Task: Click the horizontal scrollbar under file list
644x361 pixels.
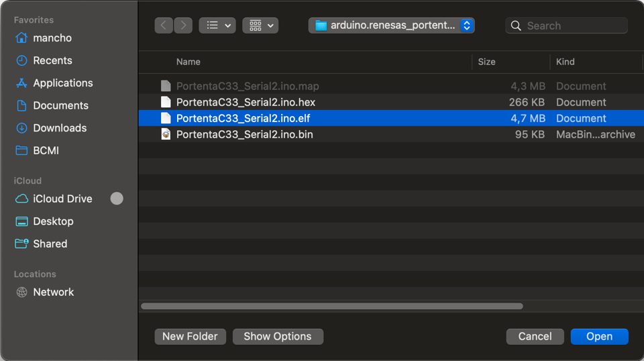Action: pos(332,306)
